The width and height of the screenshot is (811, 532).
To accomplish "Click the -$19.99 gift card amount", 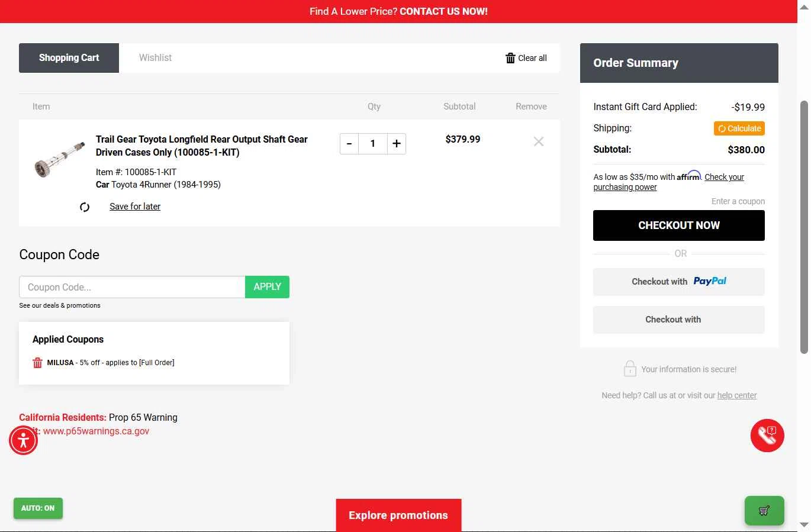I will 748,107.
